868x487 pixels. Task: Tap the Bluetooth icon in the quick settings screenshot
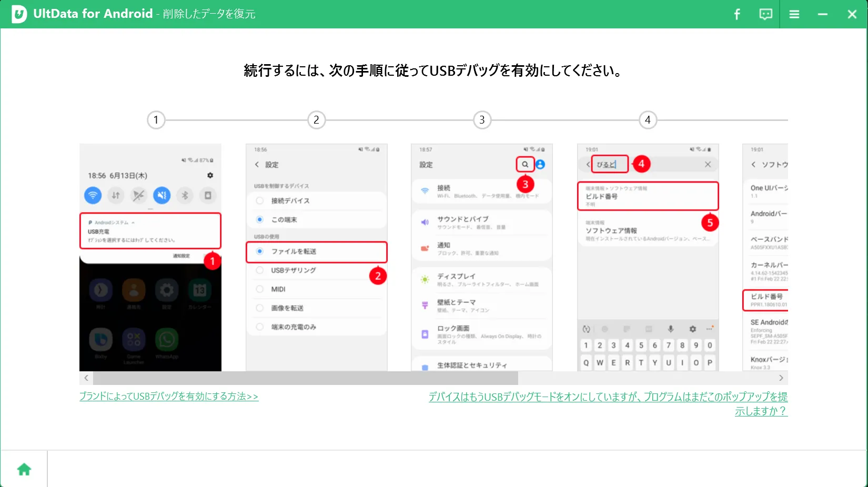[x=185, y=195]
